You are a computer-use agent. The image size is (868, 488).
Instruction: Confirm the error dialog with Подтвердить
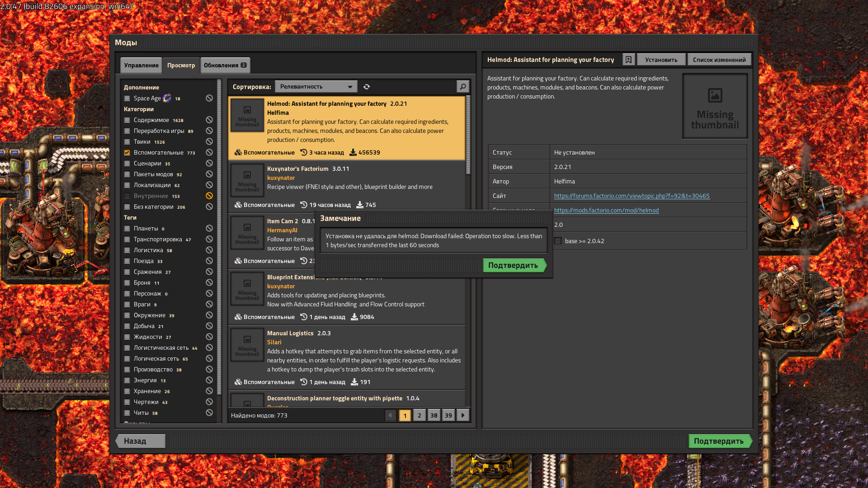coord(514,265)
